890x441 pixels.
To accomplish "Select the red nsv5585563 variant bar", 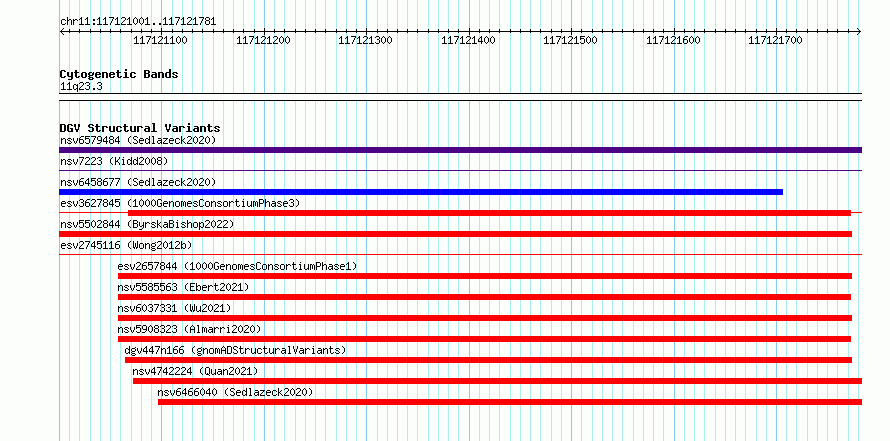I will point(485,297).
